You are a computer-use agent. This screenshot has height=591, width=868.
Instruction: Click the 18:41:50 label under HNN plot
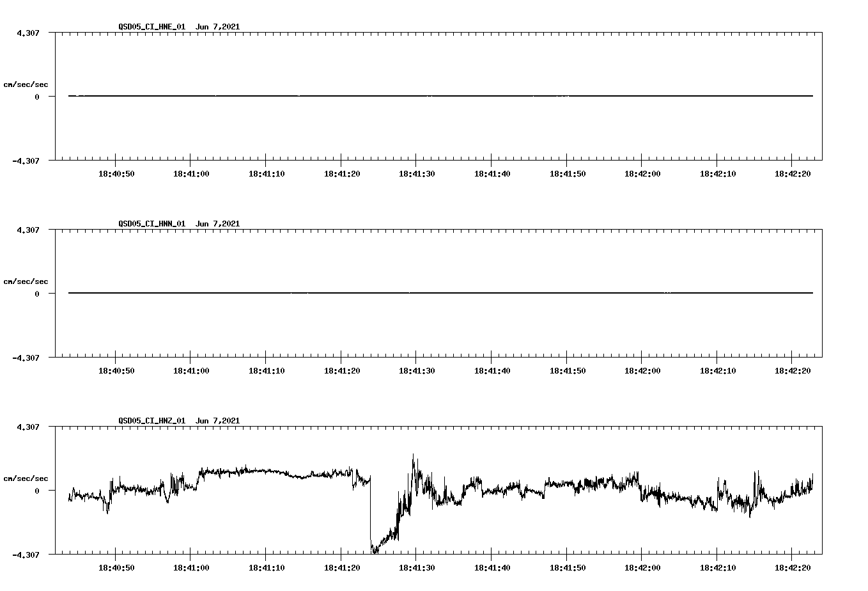[568, 371]
